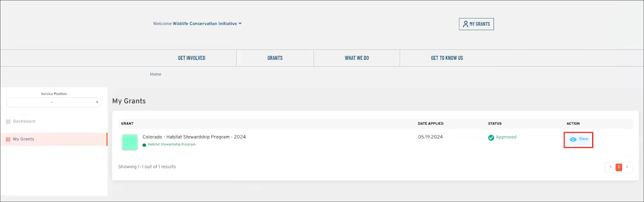Click the eye icon beside View
The height and width of the screenshot is (202, 644).
pyautogui.click(x=573, y=139)
